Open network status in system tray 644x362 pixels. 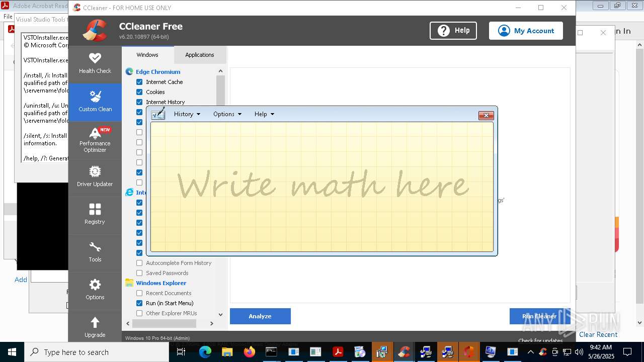coord(567,352)
